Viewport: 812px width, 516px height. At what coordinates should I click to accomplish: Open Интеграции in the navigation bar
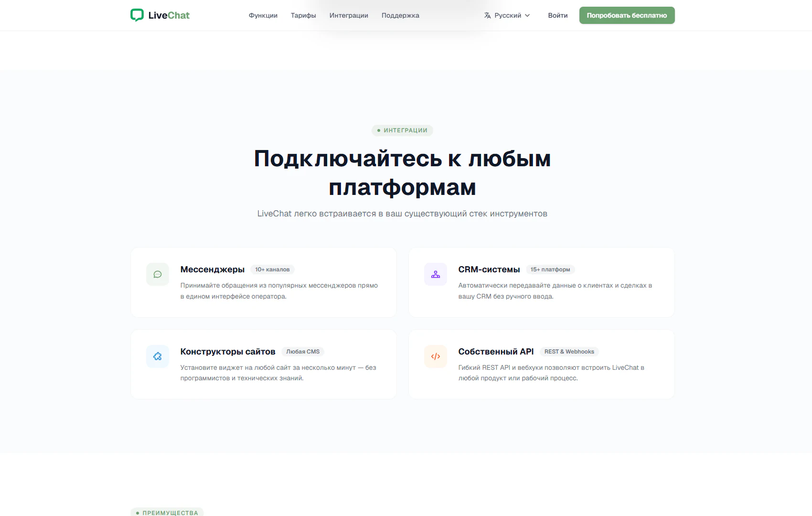349,15
